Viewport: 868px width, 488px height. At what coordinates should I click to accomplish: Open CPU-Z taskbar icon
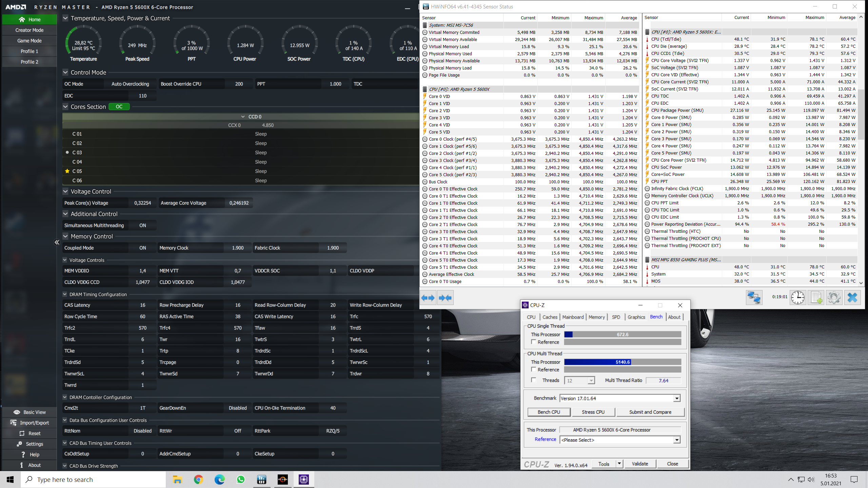[x=304, y=479]
